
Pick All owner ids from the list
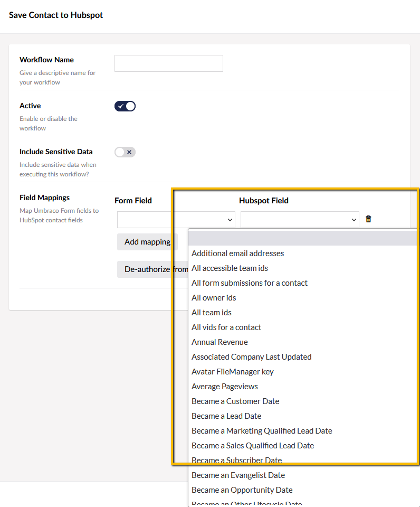pos(214,297)
